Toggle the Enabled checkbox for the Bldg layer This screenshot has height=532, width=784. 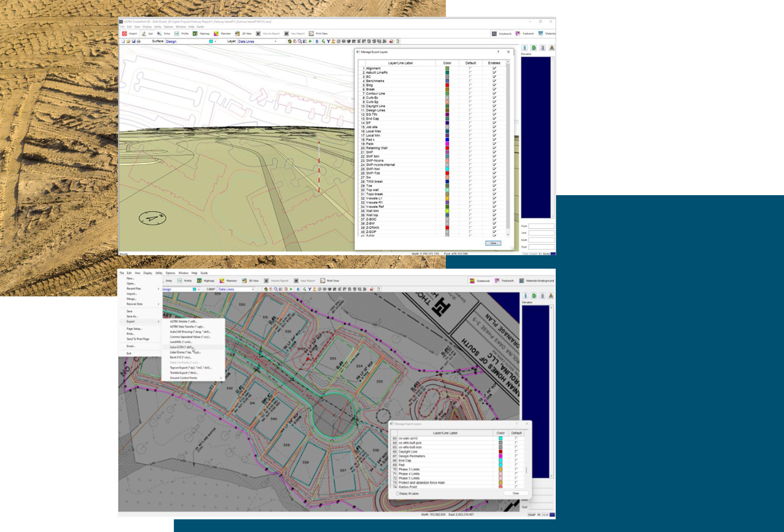[x=494, y=85]
